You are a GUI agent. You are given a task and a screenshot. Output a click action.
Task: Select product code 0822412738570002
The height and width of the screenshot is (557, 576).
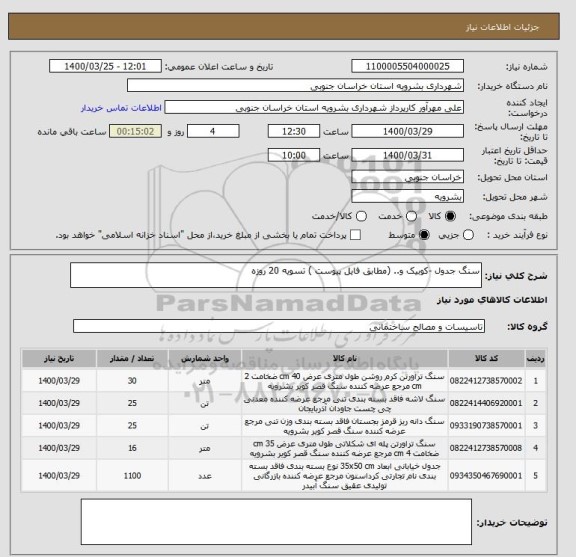486,381
